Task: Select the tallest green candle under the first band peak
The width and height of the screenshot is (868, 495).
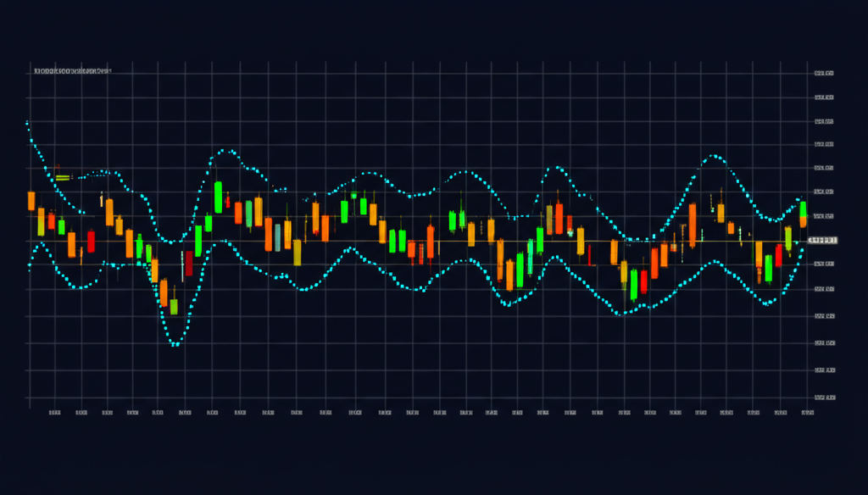Action: 218,197
